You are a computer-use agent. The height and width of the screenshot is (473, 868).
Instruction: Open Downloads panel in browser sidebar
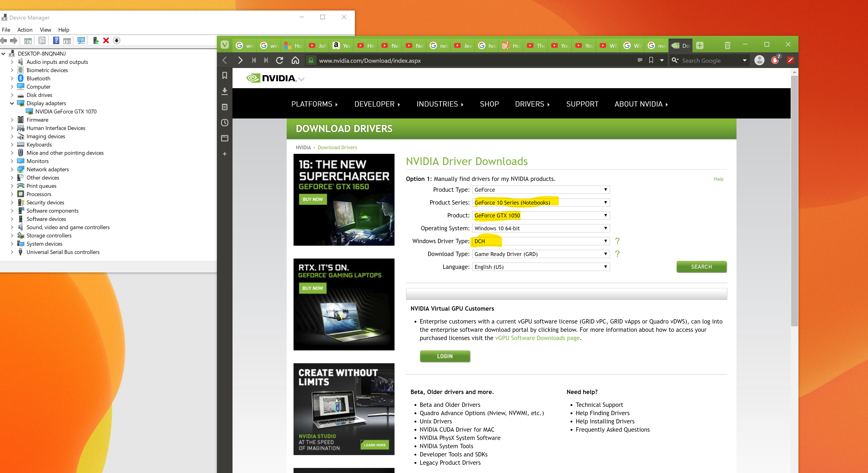[225, 91]
